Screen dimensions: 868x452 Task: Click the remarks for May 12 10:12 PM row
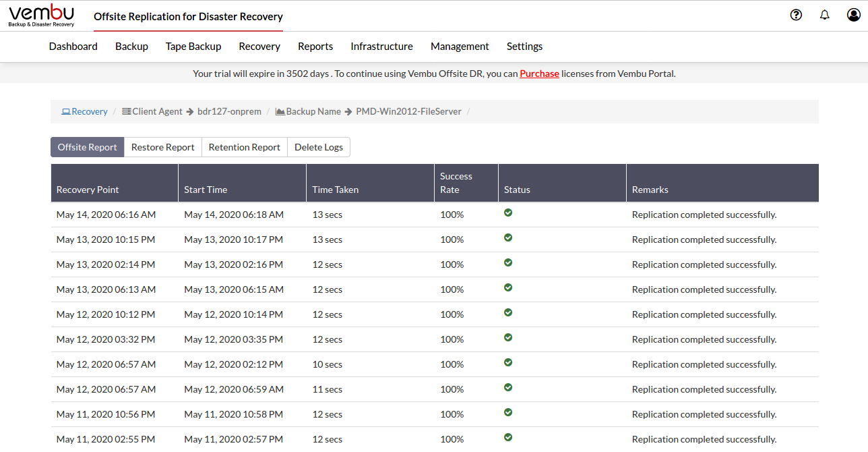pyautogui.click(x=704, y=314)
